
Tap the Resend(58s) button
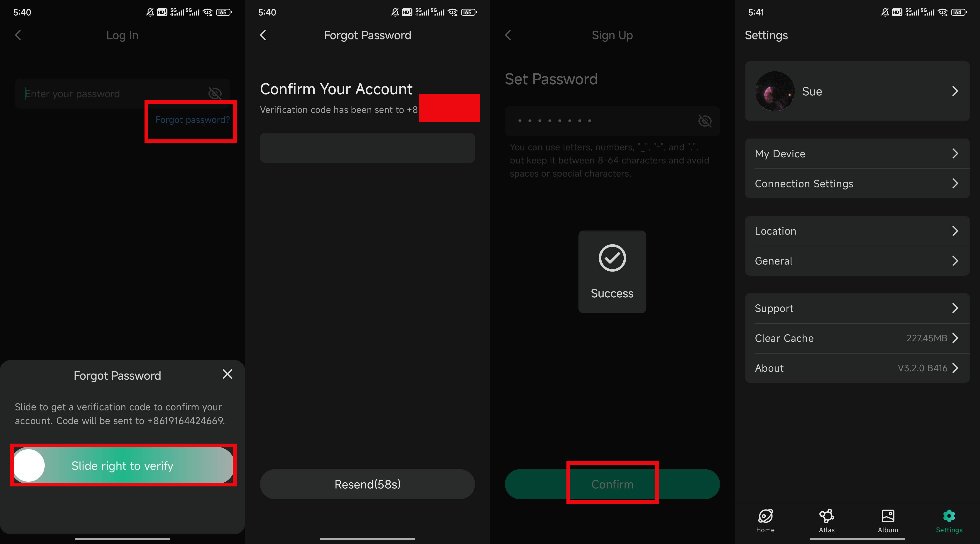click(x=367, y=484)
